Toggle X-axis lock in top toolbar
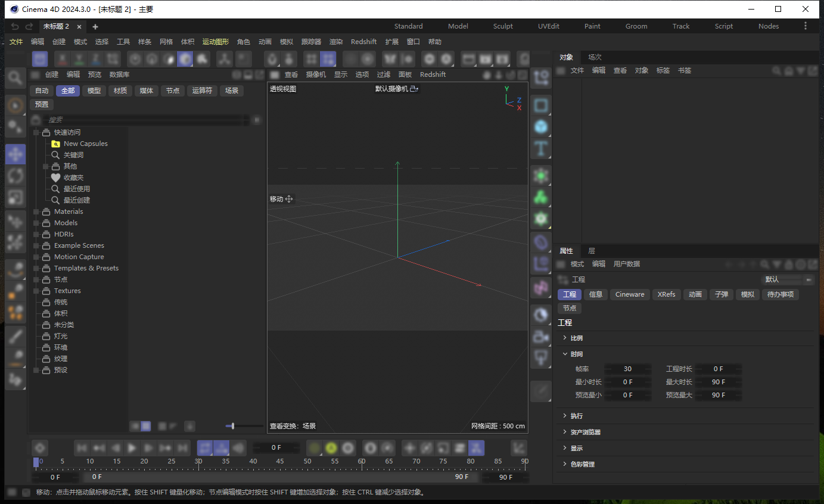Image resolution: width=824 pixels, height=504 pixels. (x=62, y=59)
